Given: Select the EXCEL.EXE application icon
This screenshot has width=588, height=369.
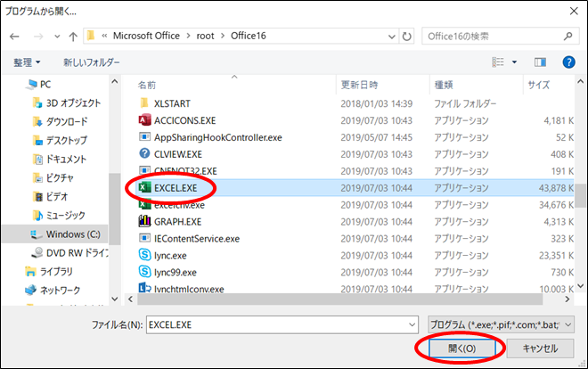Looking at the screenshot, I should click(x=144, y=187).
